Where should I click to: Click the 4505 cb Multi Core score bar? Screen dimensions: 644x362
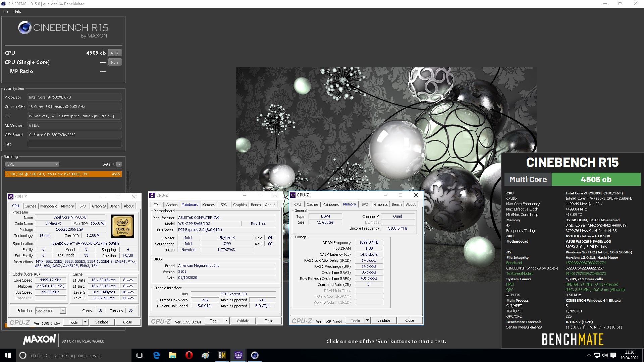coord(596,179)
